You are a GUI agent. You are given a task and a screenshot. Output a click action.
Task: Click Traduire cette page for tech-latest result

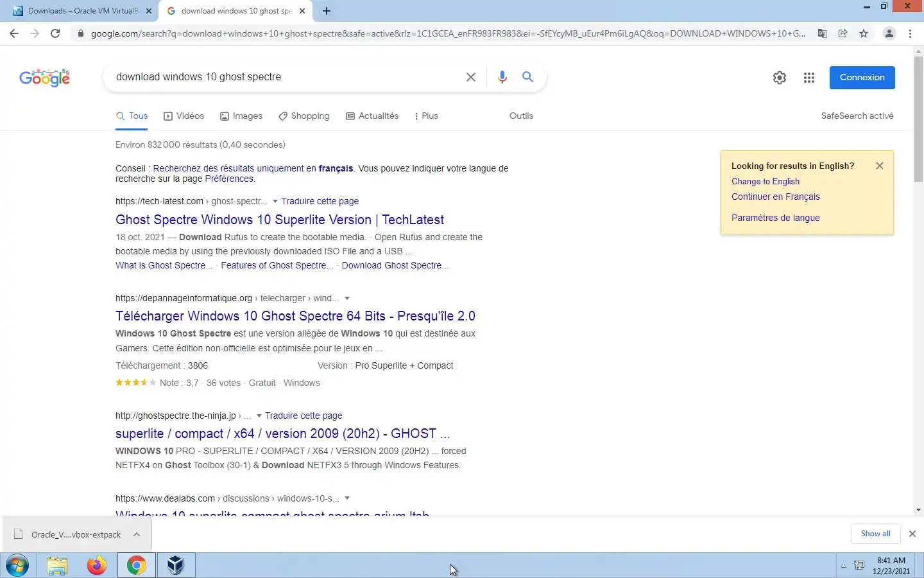pyautogui.click(x=320, y=202)
